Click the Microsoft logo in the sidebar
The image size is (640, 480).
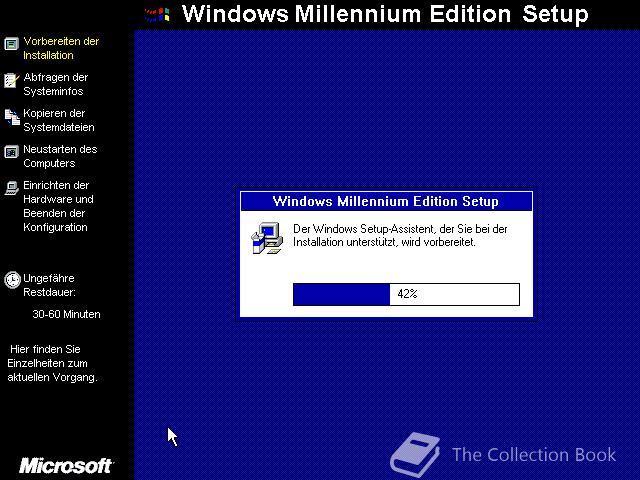66,466
